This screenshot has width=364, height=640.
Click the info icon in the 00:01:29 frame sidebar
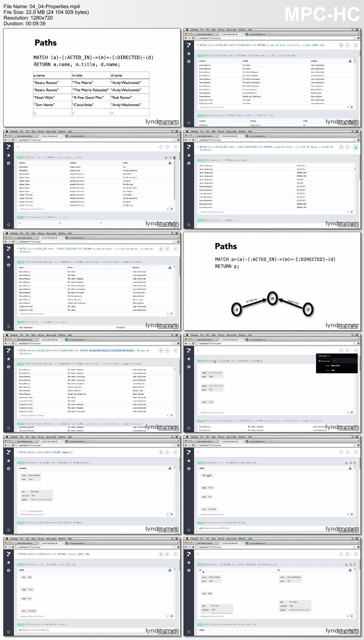point(189,61)
